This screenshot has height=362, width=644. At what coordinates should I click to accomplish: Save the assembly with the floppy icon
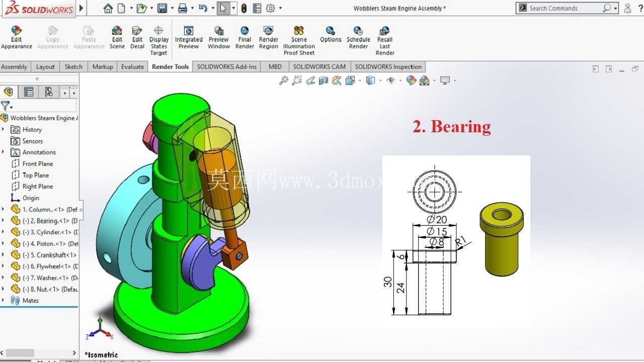[162, 8]
